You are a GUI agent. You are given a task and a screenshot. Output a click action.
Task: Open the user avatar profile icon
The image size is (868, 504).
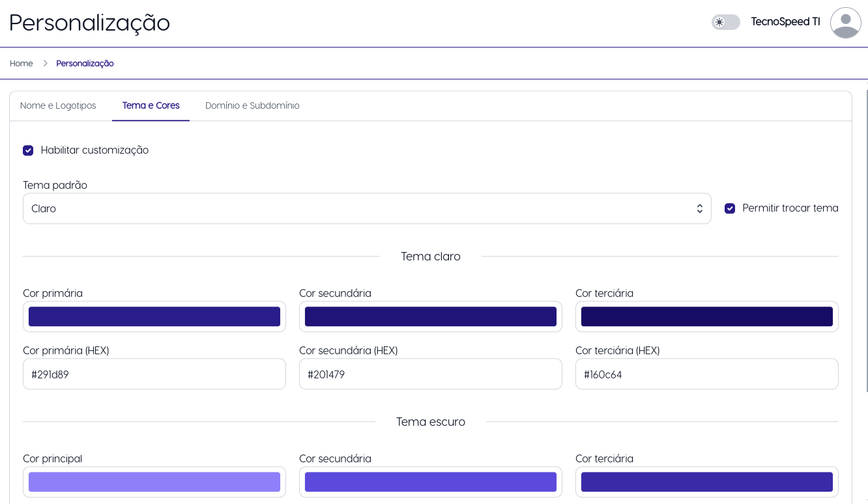pos(846,23)
